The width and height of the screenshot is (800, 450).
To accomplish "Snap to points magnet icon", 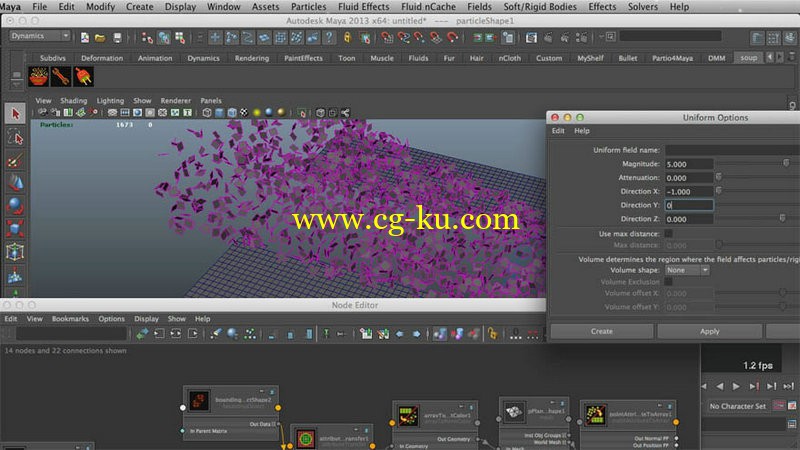I will point(419,37).
